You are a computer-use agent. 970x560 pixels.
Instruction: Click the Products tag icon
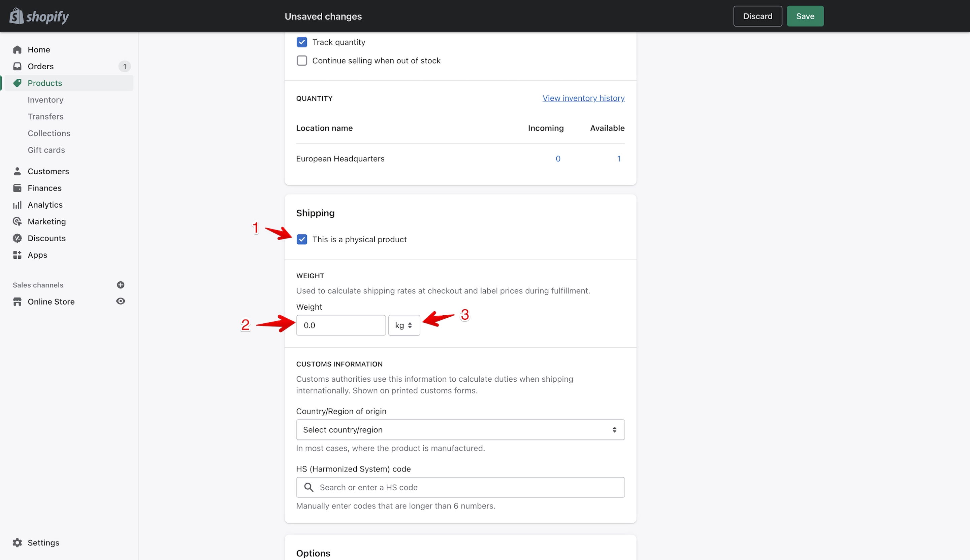tap(17, 83)
